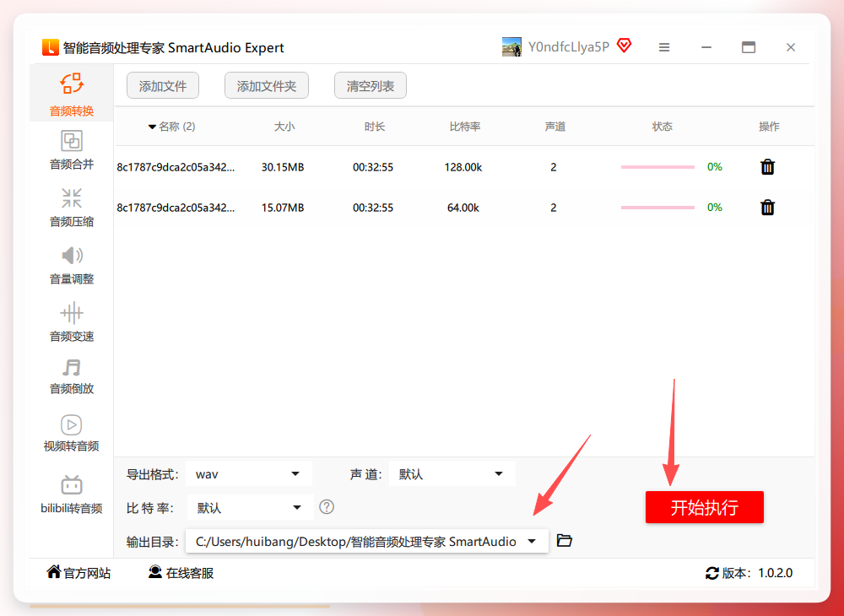The height and width of the screenshot is (616, 844).
Task: Open the hamburger menu in title bar
Action: [664, 47]
